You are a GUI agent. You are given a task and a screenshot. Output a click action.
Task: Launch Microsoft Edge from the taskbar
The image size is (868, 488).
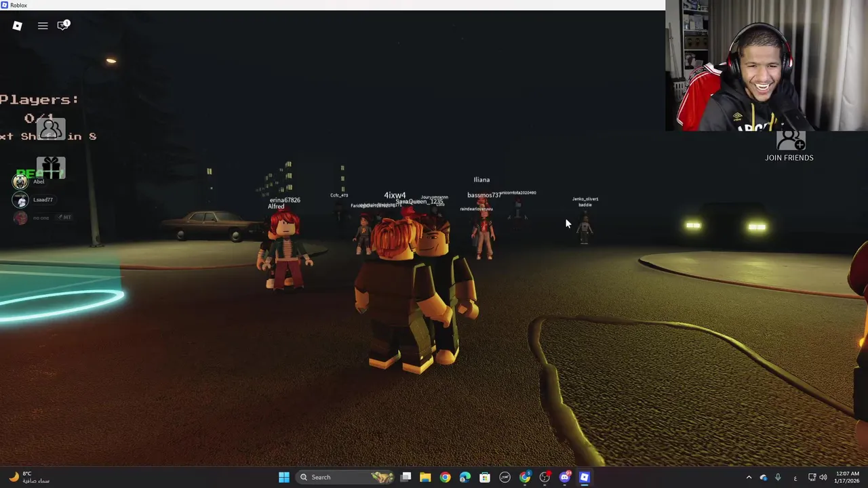(x=465, y=477)
